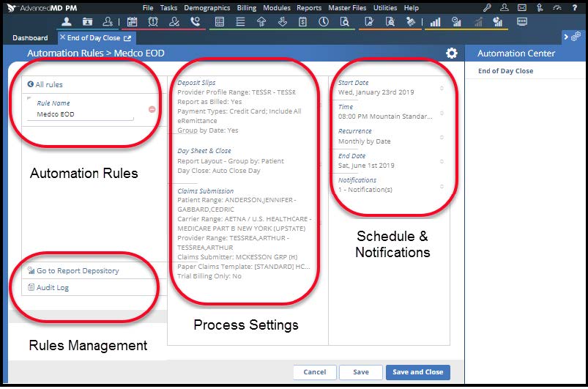Collapse the Automation Center side panel arrow
Image resolution: width=588 pixels, height=389 pixels.
[566, 37]
